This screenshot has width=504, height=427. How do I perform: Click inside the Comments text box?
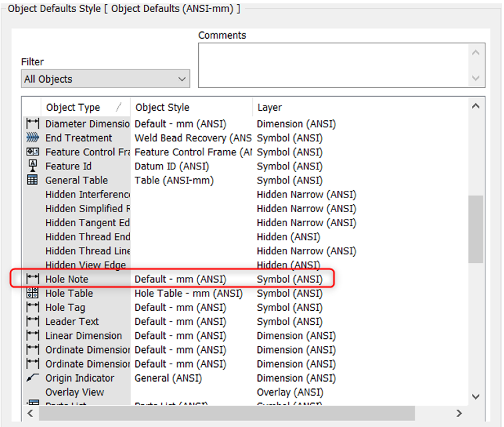[333, 65]
